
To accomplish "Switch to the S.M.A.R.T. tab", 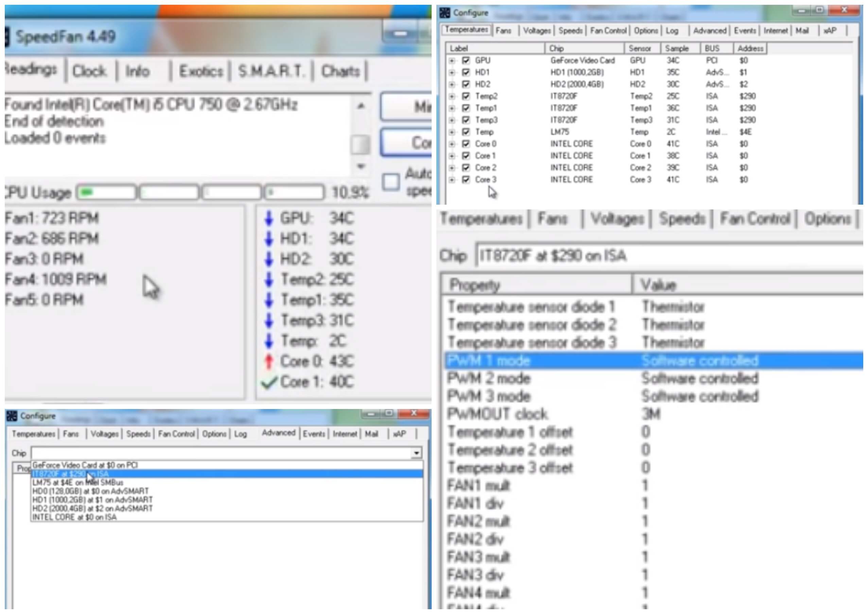I will click(x=271, y=71).
